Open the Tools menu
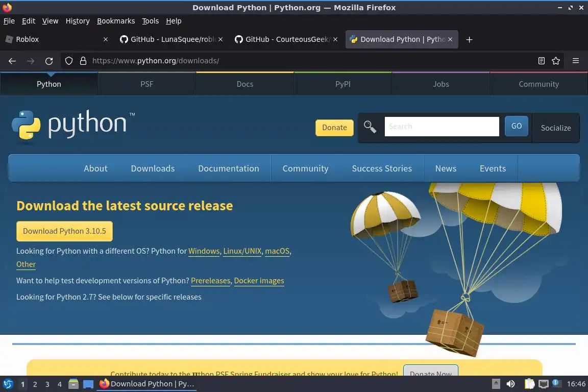Screen dimensions: 588x392 tap(151, 21)
